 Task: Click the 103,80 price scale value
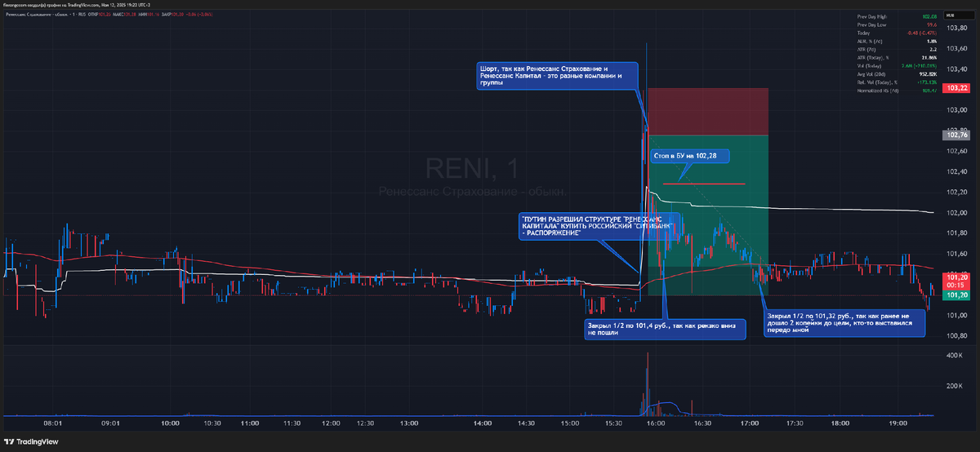[956, 28]
